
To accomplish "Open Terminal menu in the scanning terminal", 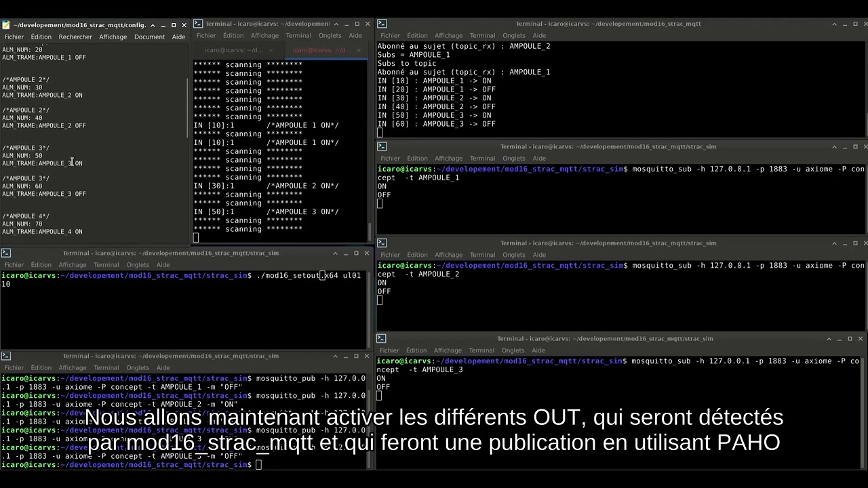I will point(298,35).
